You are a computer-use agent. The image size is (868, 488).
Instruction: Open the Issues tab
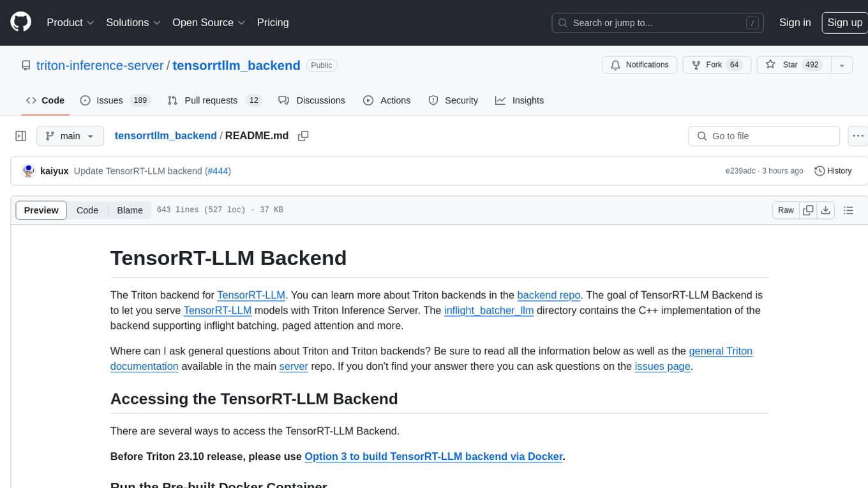pos(115,100)
